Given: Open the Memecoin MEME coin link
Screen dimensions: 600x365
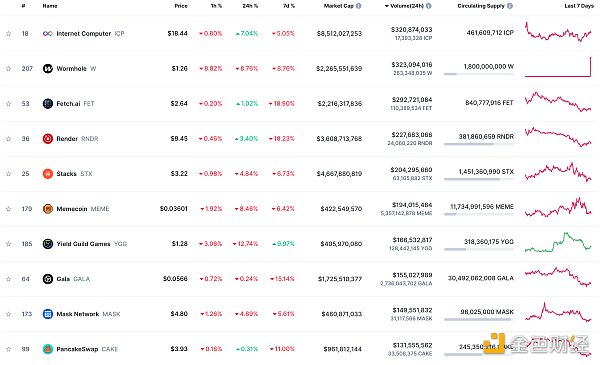Looking at the screenshot, I should pyautogui.click(x=83, y=209).
